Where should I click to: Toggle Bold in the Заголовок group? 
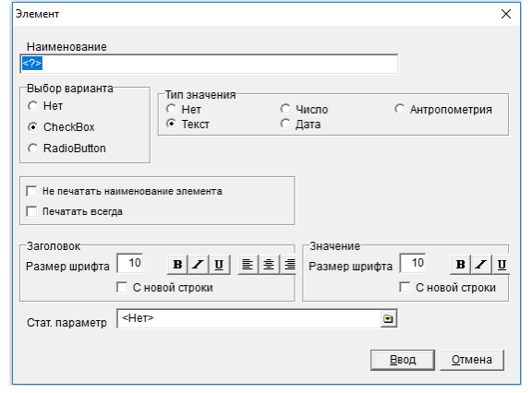[x=177, y=265]
